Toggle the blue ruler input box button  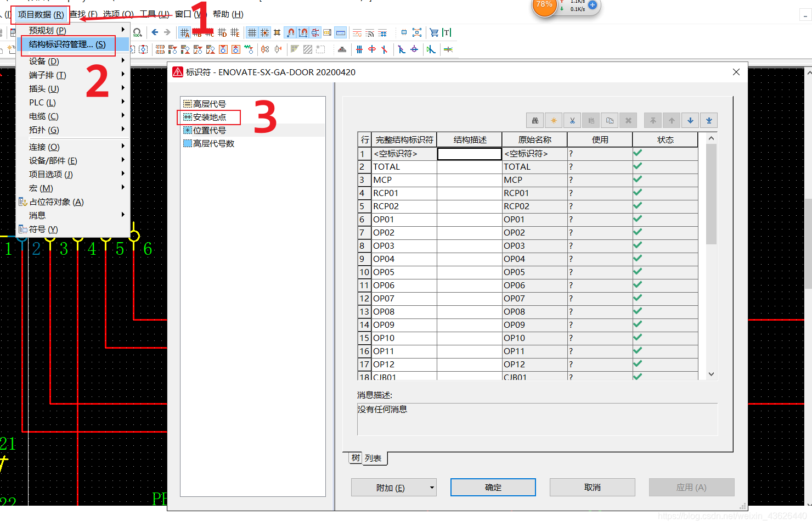coord(341,32)
